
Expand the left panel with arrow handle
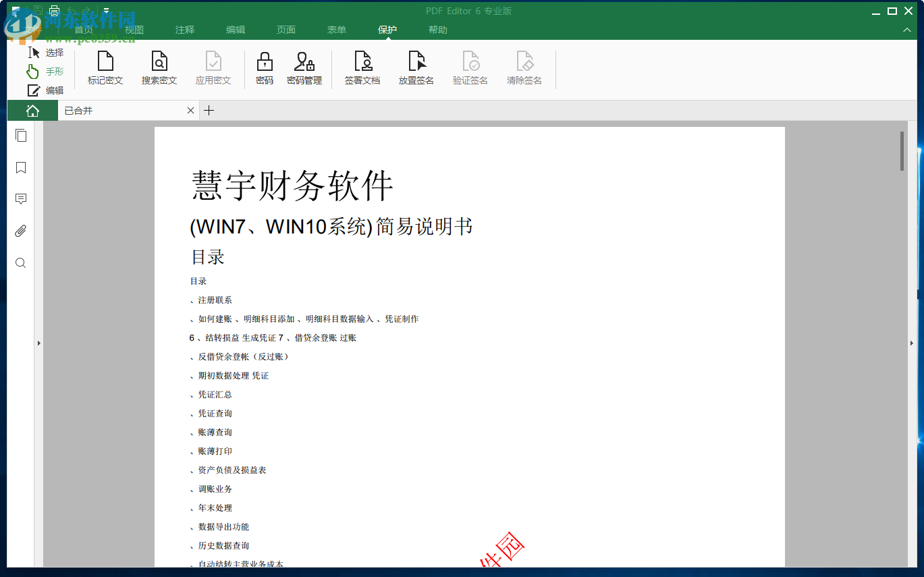pos(39,344)
